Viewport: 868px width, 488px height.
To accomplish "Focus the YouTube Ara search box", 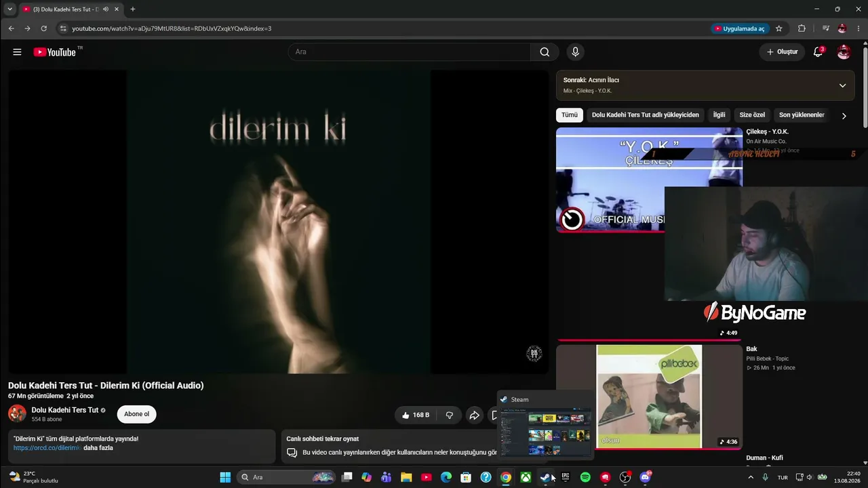I will (410, 52).
